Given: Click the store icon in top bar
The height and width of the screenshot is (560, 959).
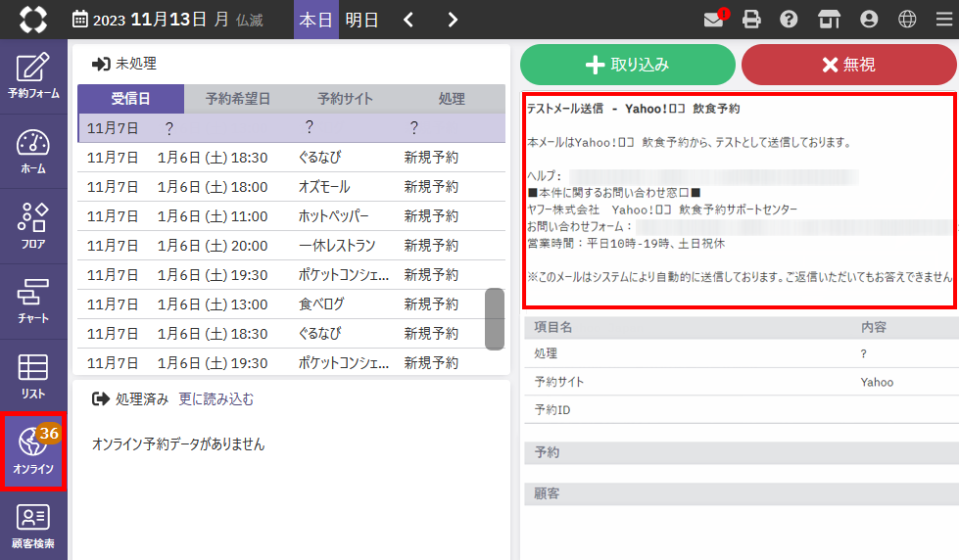Looking at the screenshot, I should [829, 20].
